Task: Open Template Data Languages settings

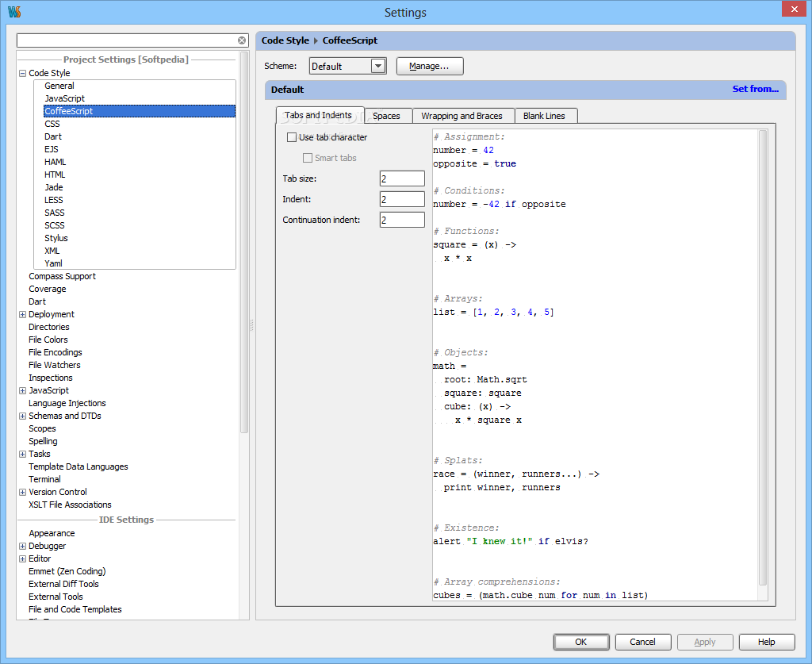Action: 79,466
